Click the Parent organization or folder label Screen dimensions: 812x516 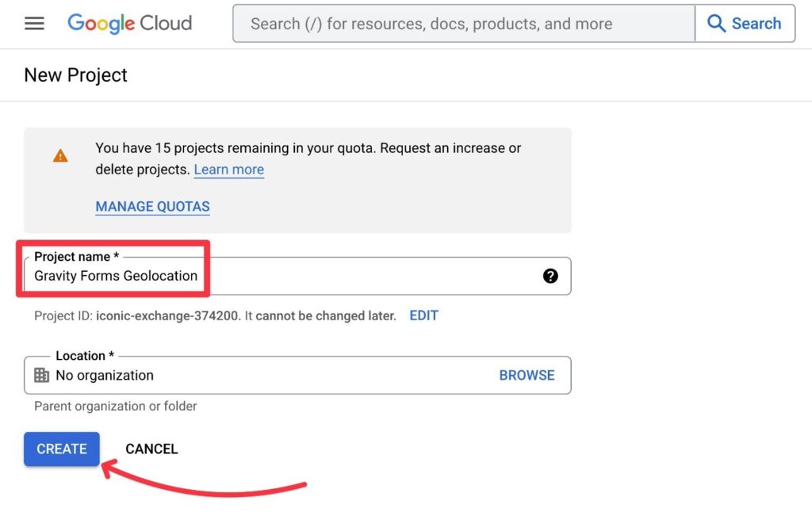click(x=114, y=406)
